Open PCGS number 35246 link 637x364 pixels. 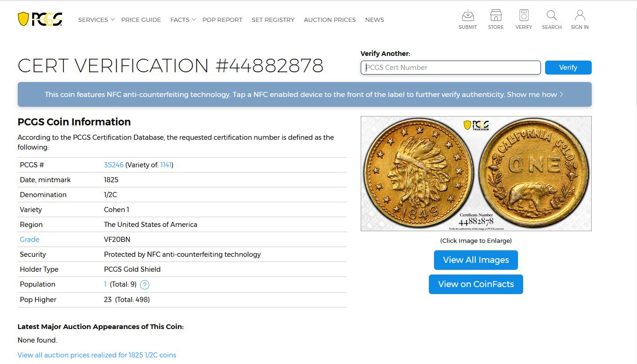pos(113,165)
